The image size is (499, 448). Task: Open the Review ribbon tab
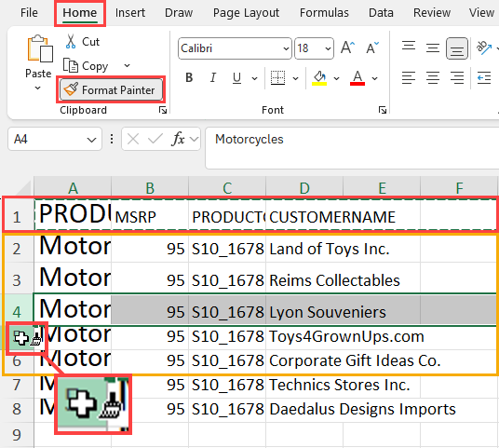tap(432, 13)
